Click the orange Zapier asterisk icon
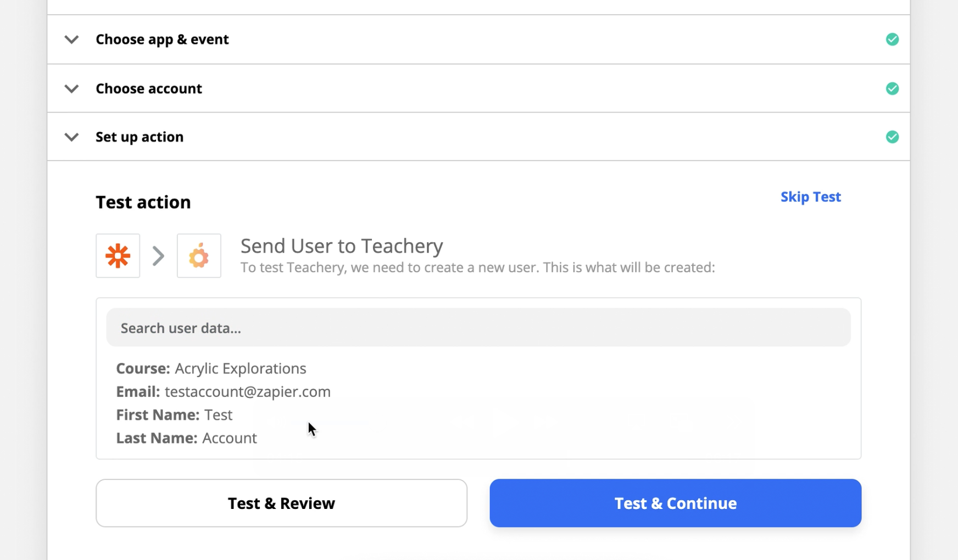 [118, 256]
